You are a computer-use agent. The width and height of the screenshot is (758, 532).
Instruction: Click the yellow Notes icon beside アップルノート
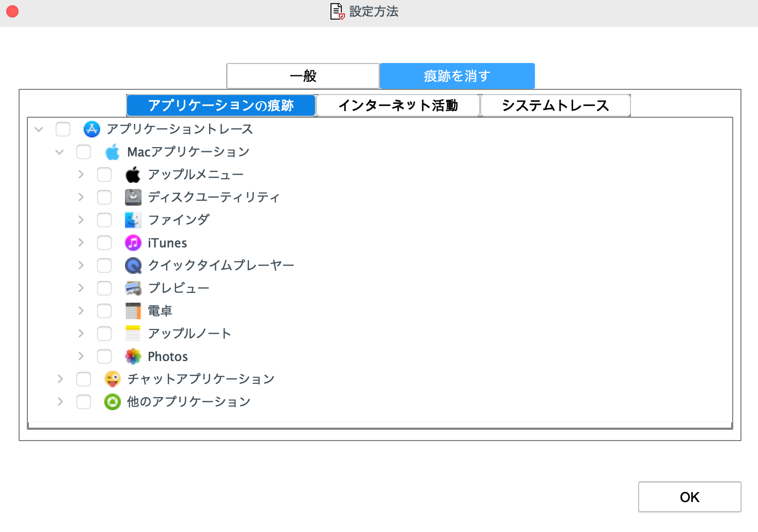(x=133, y=334)
